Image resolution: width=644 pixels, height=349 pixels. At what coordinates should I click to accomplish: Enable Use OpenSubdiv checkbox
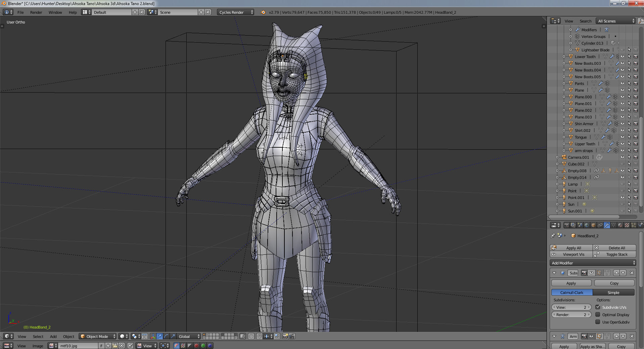click(x=598, y=322)
